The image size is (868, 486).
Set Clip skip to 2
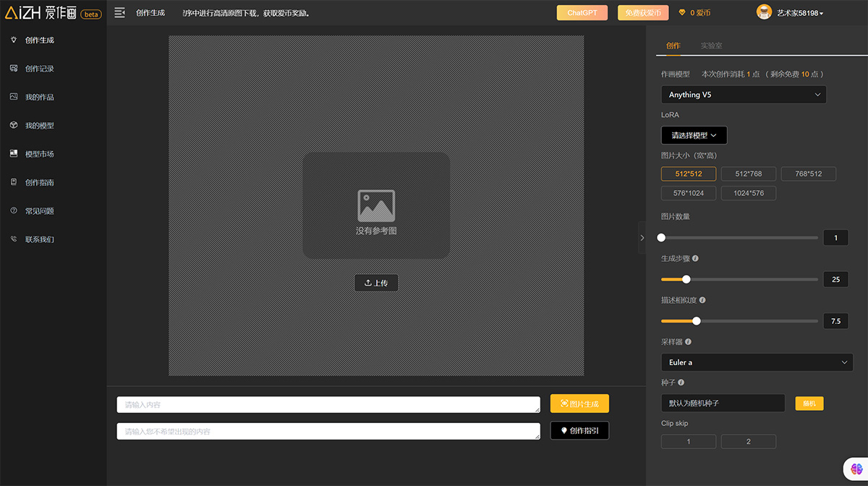click(x=748, y=441)
